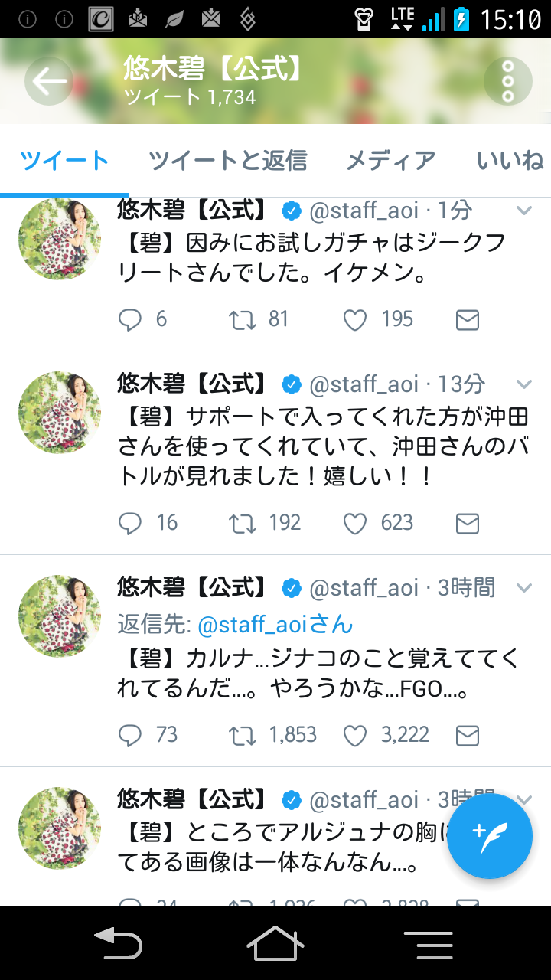The height and width of the screenshot is (980, 551).
Task: Reply to the 沖田さん tweet
Action: tap(131, 523)
